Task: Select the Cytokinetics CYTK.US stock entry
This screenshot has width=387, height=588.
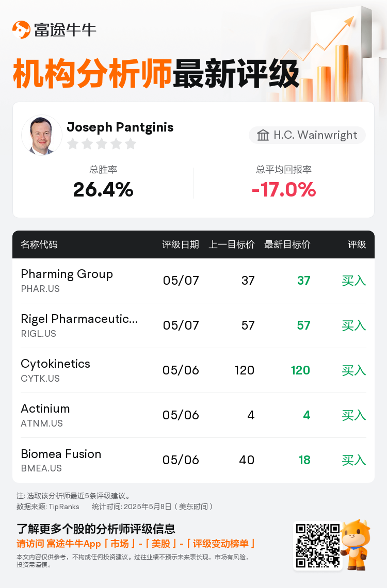Action: tap(193, 370)
